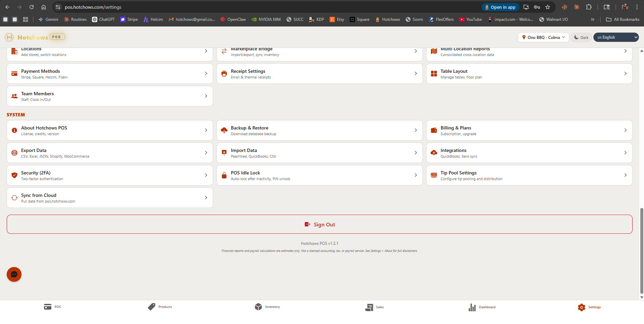This screenshot has height=324, width=644.
Task: Click the scroll-down arrow of scrollbar
Action: point(642,297)
